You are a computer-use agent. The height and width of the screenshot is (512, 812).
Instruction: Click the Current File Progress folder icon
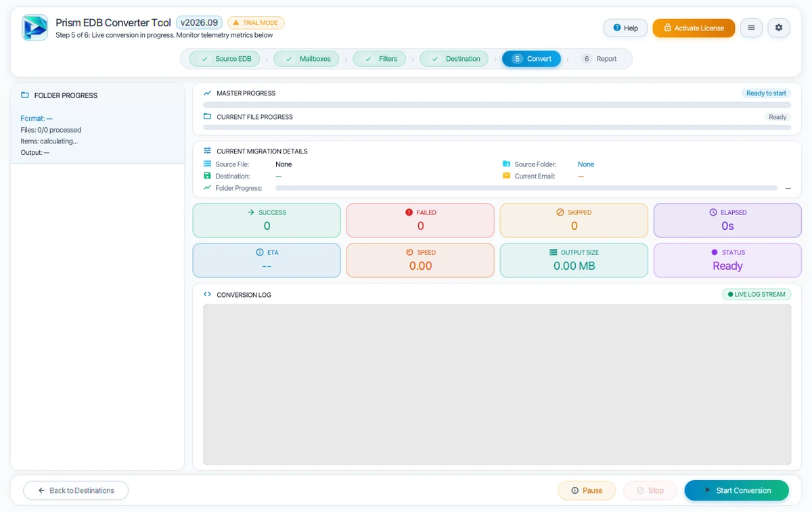pos(207,116)
